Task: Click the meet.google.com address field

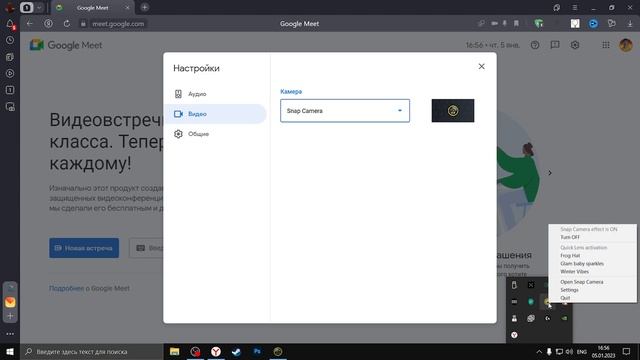Action: [118, 24]
